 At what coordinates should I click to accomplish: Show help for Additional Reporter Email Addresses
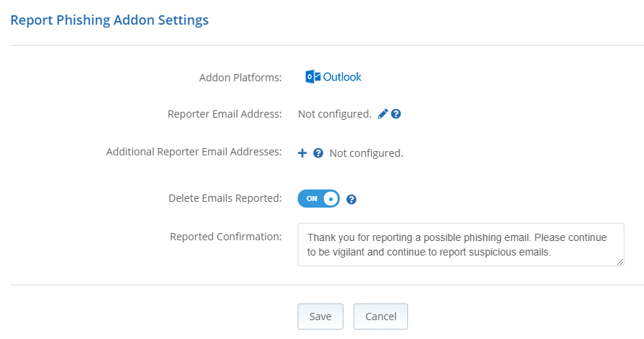pos(318,153)
